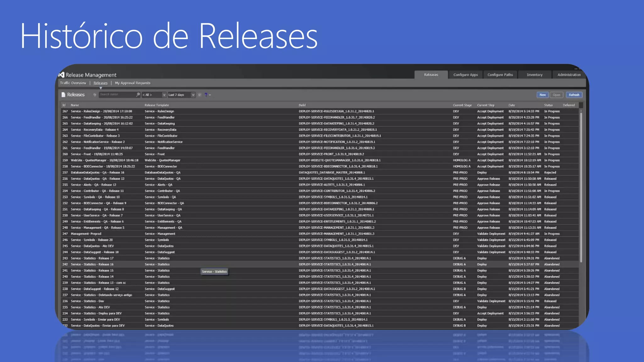Image resolution: width=644 pixels, height=362 pixels.
Task: Switch to Inventory tab
Action: pyautogui.click(x=535, y=75)
